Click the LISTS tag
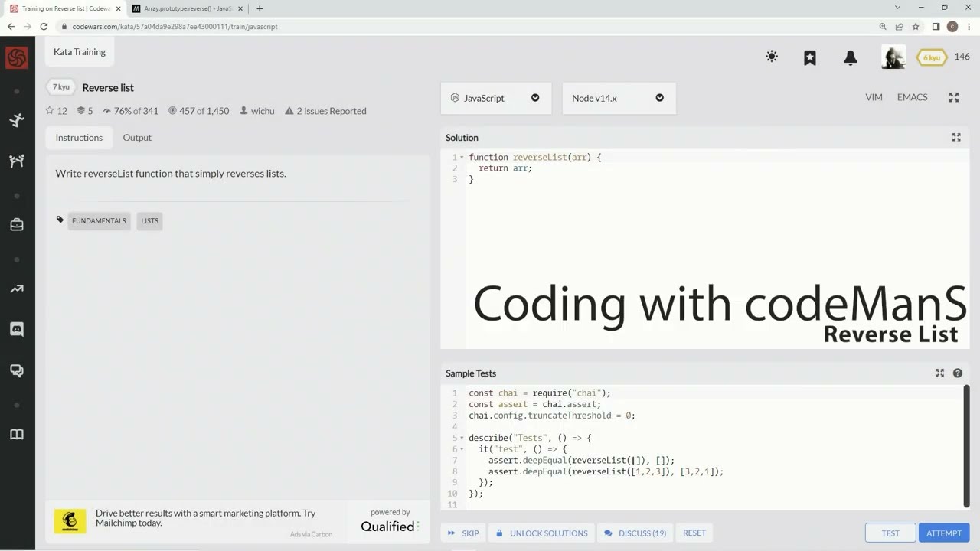 [x=149, y=220]
